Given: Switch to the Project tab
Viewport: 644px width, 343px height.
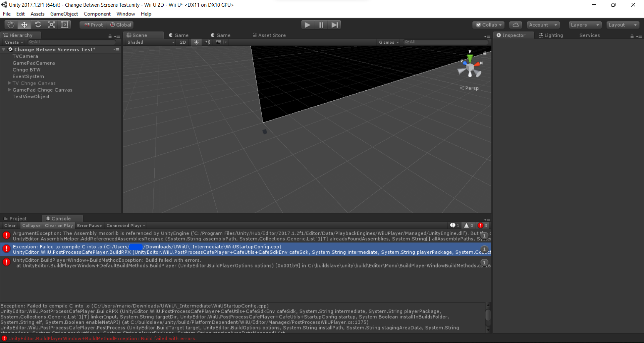Looking at the screenshot, I should point(15,218).
